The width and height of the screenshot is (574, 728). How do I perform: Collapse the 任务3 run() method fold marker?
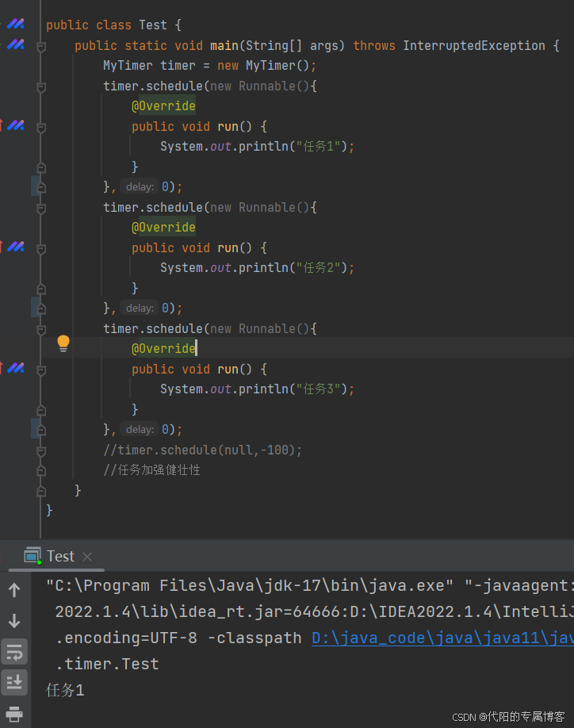[41, 370]
